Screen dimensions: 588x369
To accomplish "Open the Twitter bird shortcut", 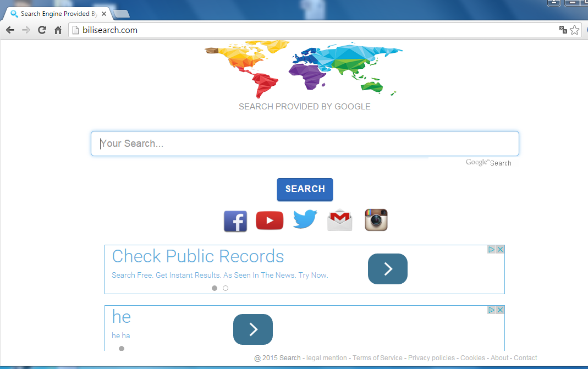I will (305, 219).
